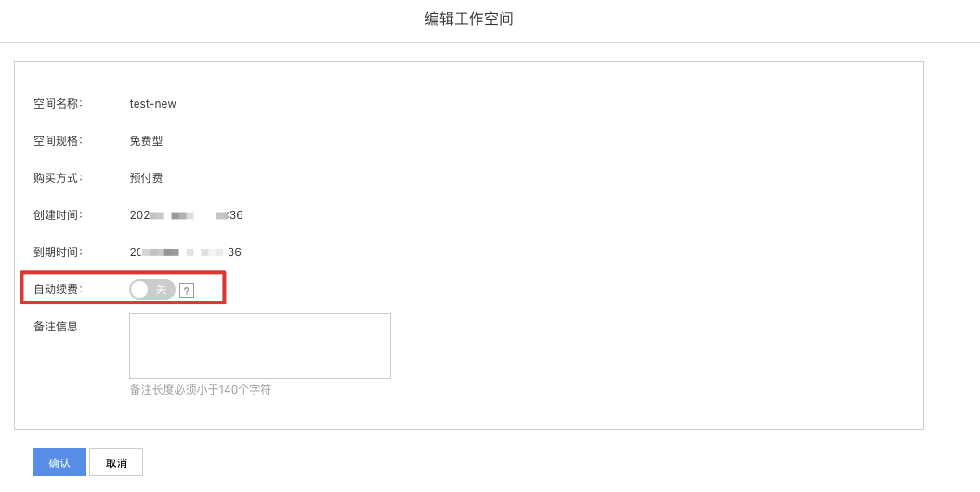Click the 空间名称 label

click(x=59, y=104)
